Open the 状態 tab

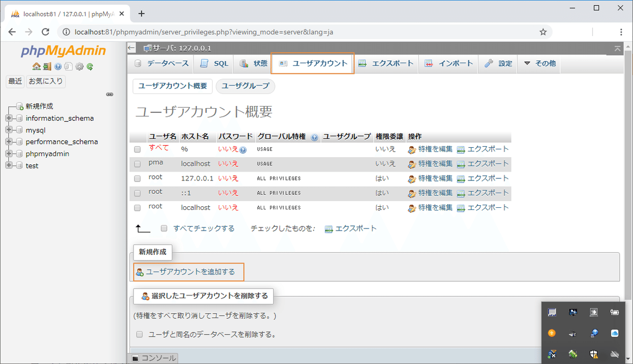coord(253,63)
